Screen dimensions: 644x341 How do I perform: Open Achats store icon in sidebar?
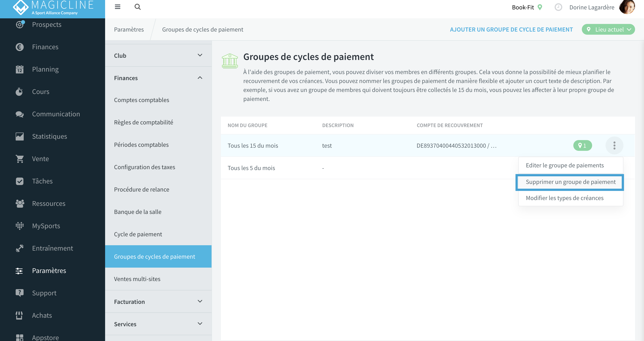(19, 315)
